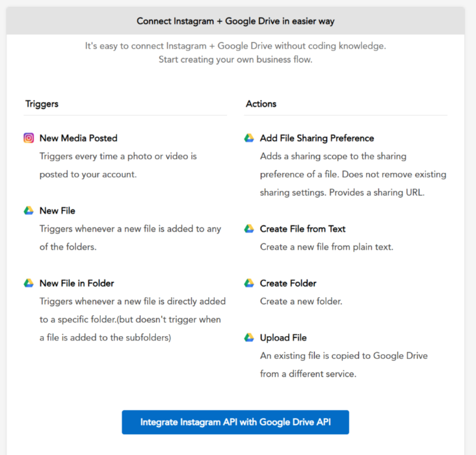Click the Google Drive icon beside New File

pos(29,211)
